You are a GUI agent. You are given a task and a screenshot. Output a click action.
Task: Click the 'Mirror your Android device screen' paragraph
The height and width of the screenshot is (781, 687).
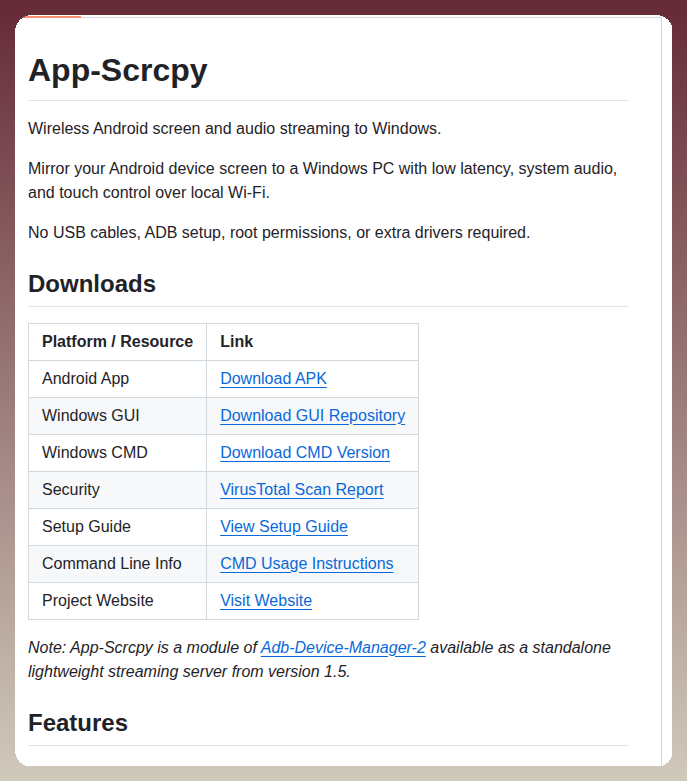323,180
